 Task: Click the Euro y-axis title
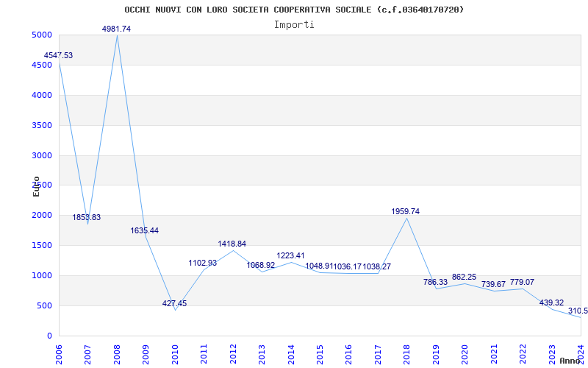point(36,186)
